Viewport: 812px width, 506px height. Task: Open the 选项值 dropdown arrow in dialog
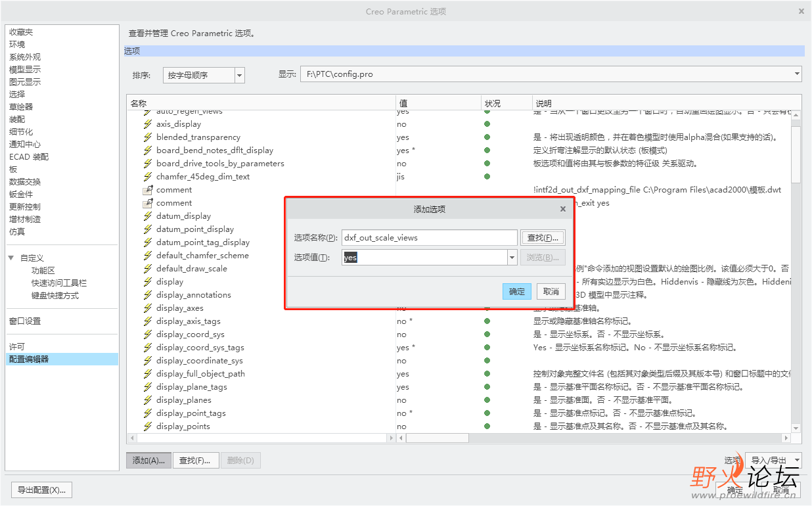click(512, 258)
